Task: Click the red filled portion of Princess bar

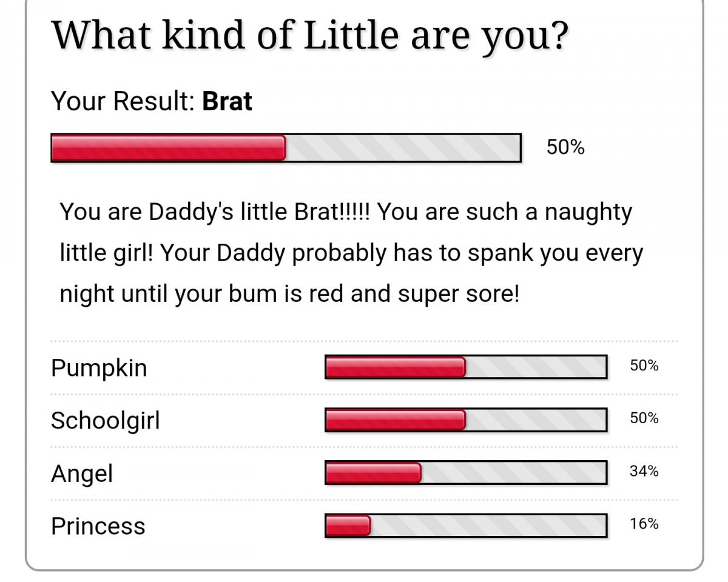Action: 348,526
